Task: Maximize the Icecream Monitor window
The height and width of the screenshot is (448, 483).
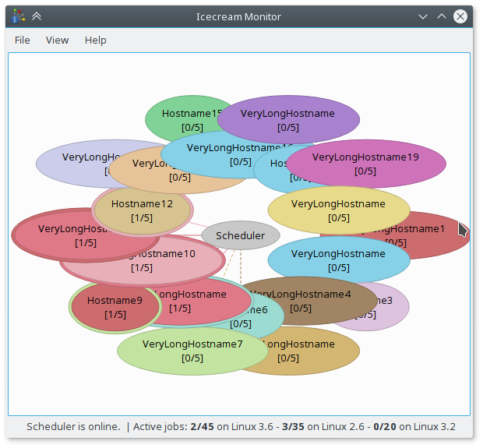Action: (x=442, y=16)
